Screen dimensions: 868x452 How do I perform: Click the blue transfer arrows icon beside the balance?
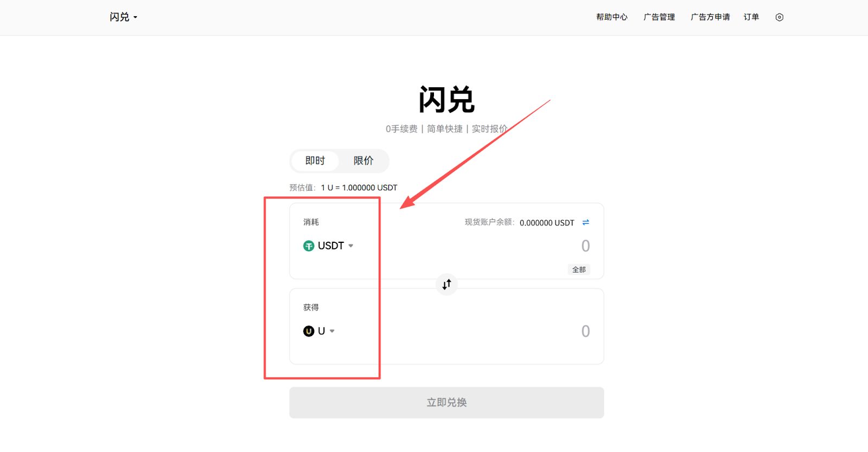[x=585, y=223]
